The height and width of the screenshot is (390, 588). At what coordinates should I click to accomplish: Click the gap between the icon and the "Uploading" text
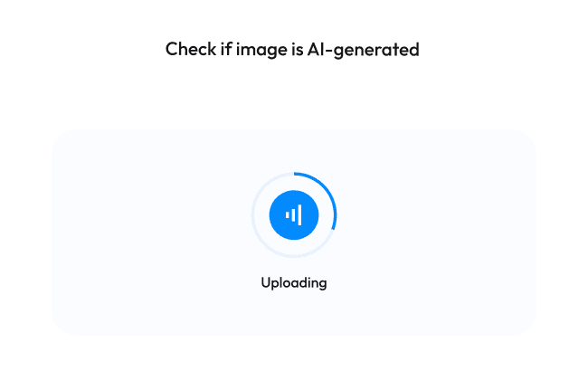pos(294,267)
